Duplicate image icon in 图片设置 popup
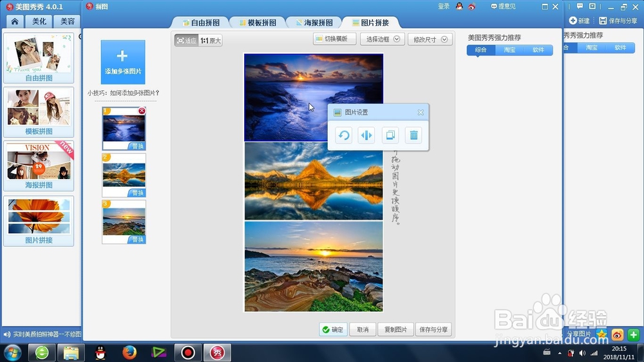The height and width of the screenshot is (362, 644). (x=390, y=135)
